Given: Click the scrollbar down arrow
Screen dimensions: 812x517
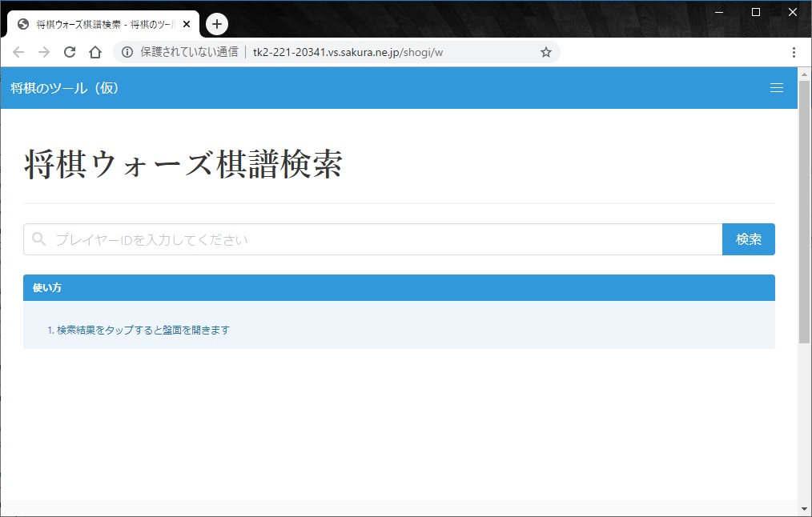Looking at the screenshot, I should [x=804, y=509].
